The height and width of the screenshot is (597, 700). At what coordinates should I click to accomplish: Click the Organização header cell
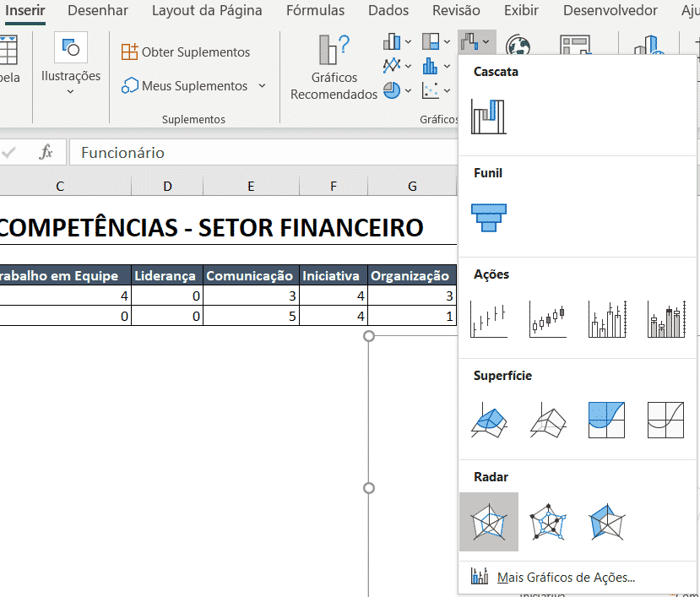(412, 275)
